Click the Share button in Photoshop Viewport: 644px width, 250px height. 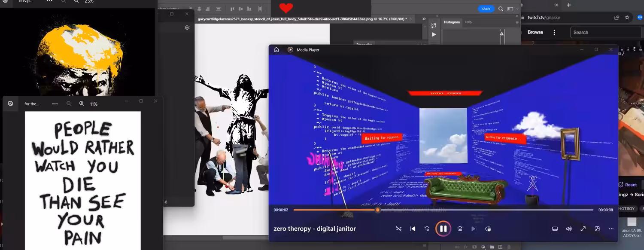[486, 9]
